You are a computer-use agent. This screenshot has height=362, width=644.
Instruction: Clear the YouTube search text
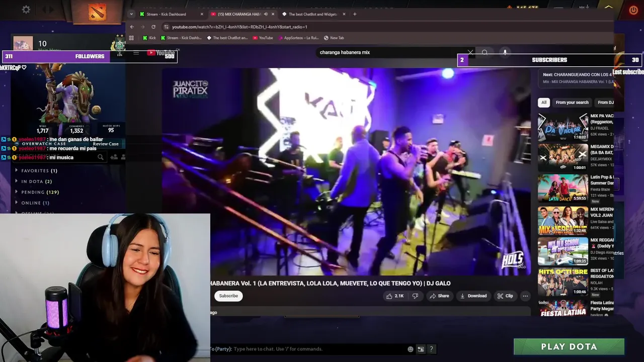coord(470,52)
